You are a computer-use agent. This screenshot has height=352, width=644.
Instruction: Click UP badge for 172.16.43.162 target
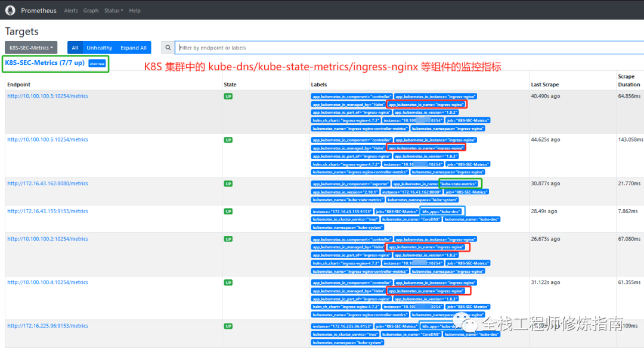[x=228, y=184]
